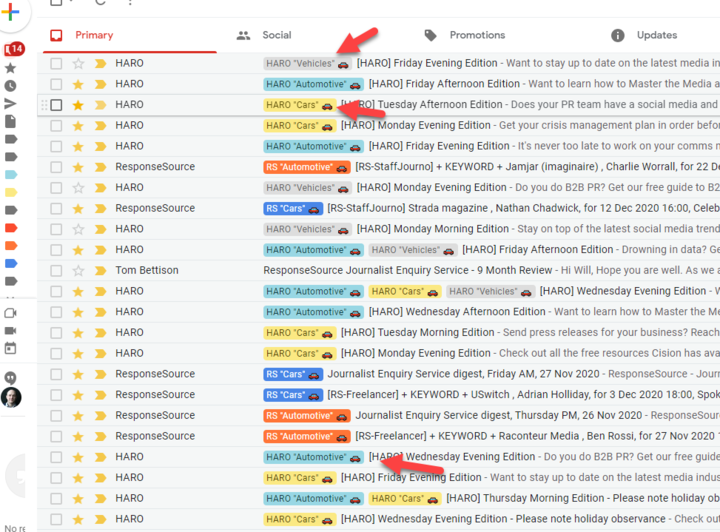
Task: Select the red label in sidebar
Action: (x=11, y=228)
